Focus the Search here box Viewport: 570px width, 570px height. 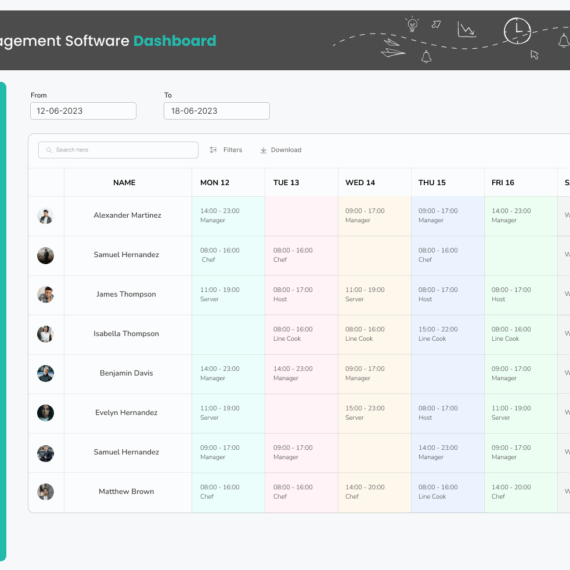click(118, 150)
